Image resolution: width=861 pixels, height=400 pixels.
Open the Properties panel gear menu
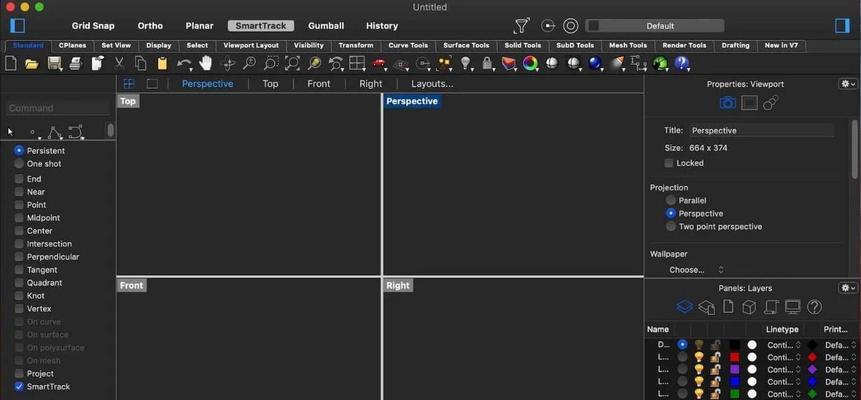[848, 84]
